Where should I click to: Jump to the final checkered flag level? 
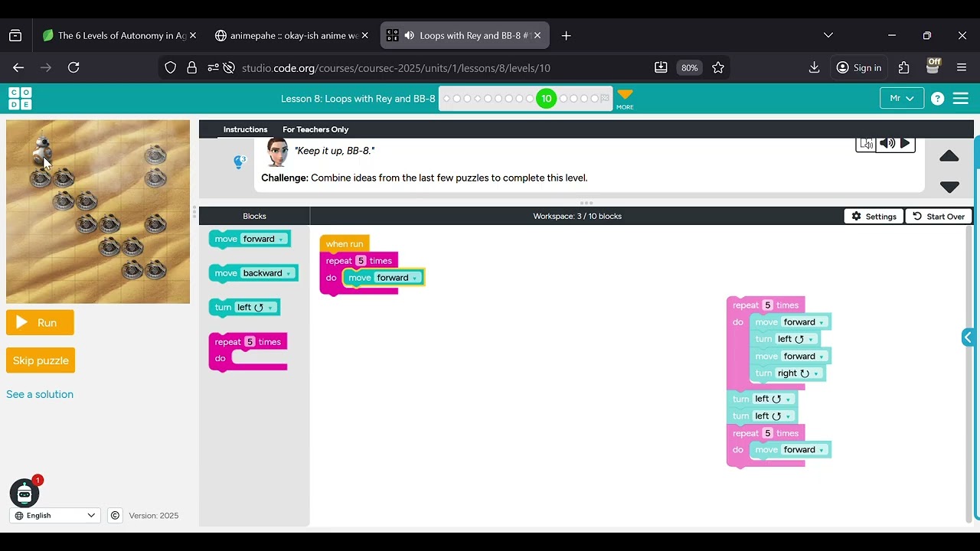(605, 99)
